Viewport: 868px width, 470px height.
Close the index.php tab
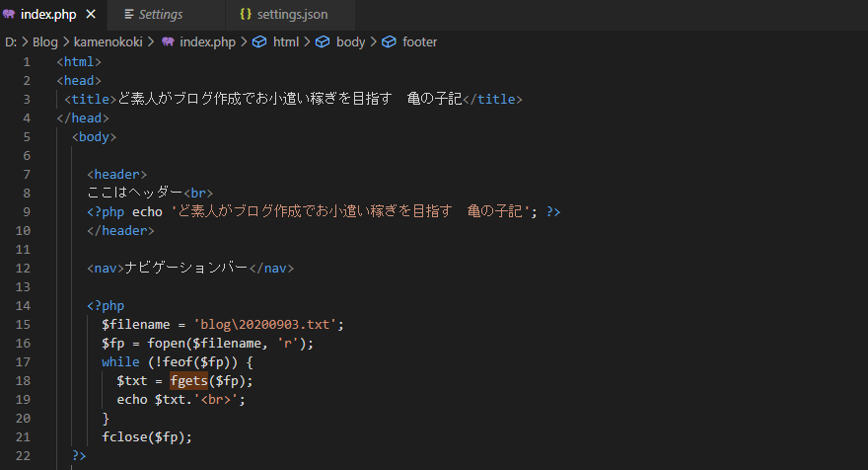coord(91,15)
